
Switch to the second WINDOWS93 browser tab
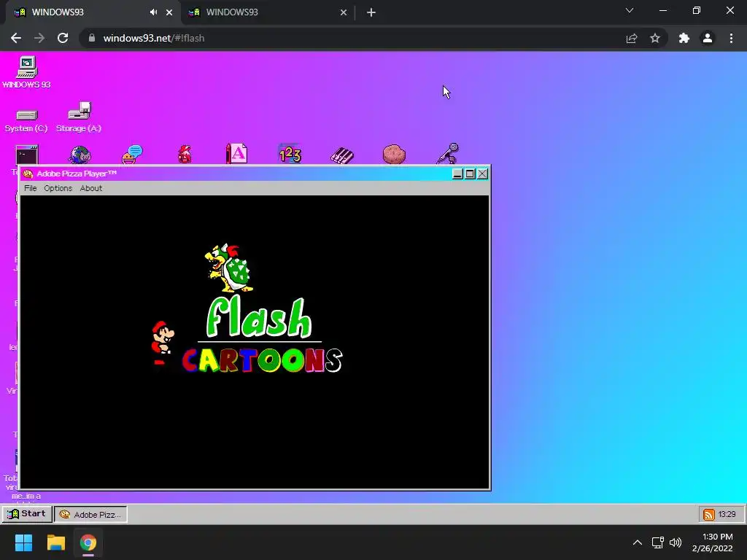(x=268, y=13)
